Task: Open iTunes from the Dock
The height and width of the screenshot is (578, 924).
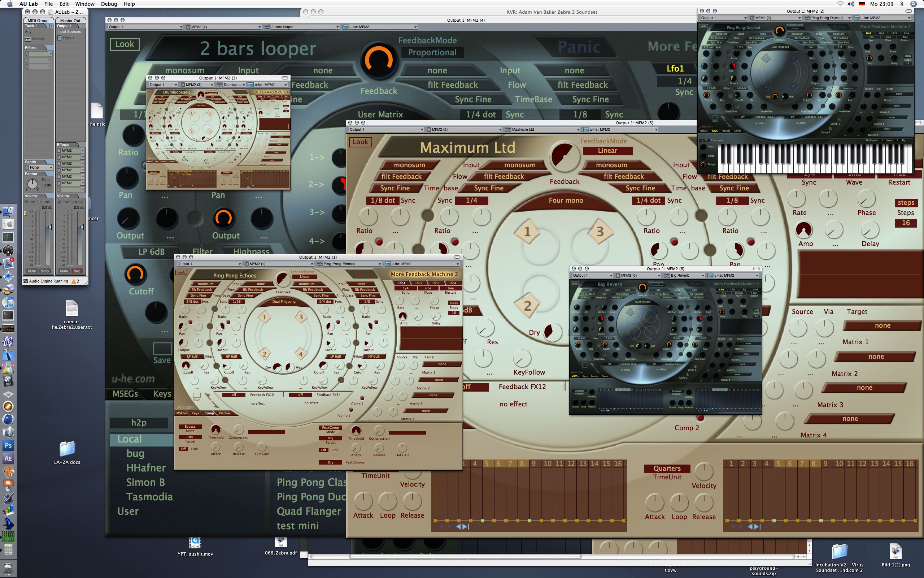Action: (x=8, y=302)
